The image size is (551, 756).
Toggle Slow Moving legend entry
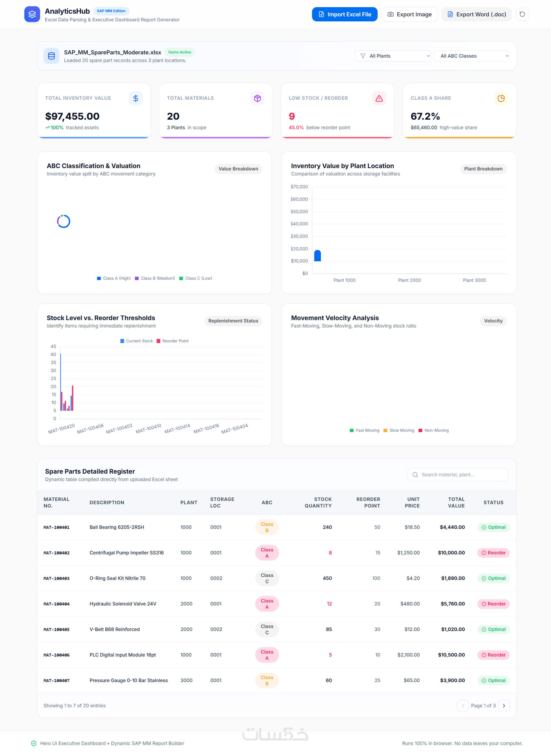coord(399,430)
